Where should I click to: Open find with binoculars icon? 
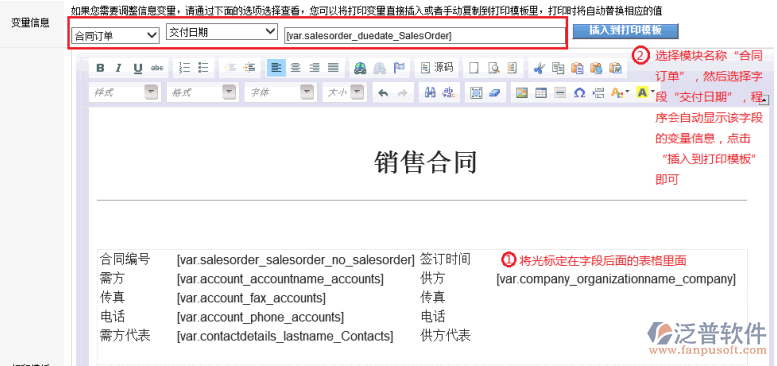click(430, 93)
